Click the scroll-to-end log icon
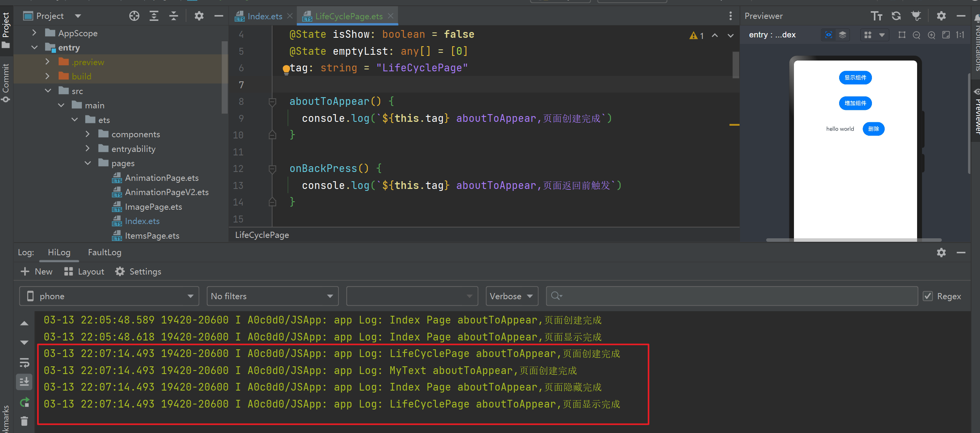 24,382
